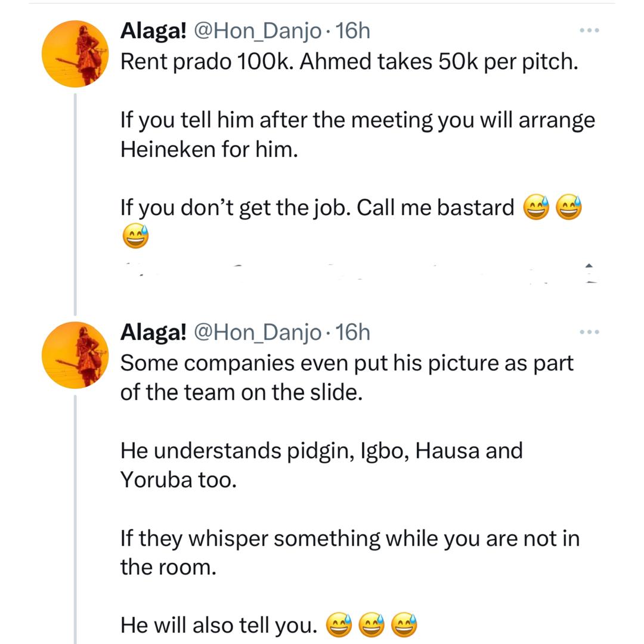
Task: Click the "pidgin, Igbo, Hausa and Yoruba" paragraph
Action: click(321, 465)
